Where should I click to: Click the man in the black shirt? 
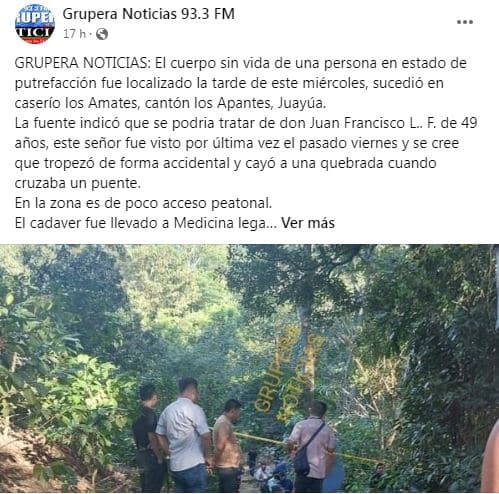(147, 438)
